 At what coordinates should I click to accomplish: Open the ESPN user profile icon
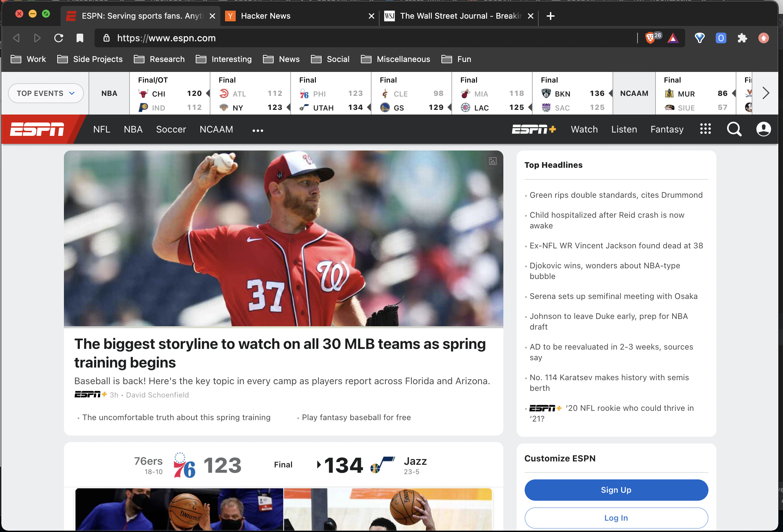(x=763, y=130)
